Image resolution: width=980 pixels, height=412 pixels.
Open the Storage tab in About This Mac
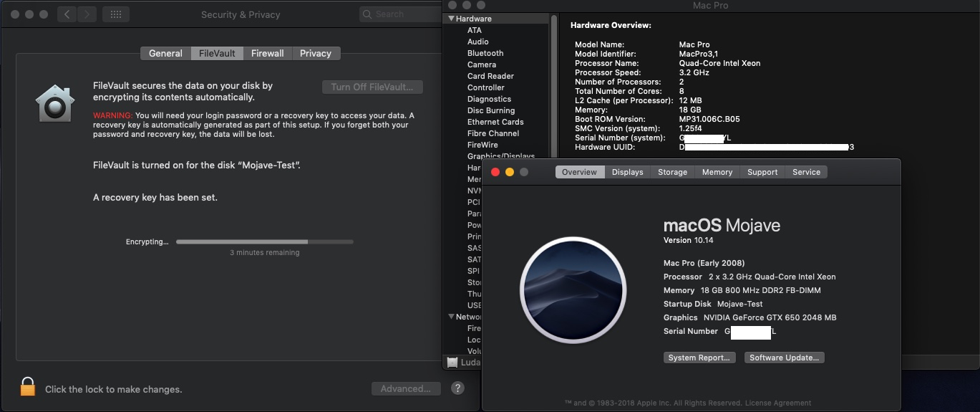pyautogui.click(x=672, y=172)
